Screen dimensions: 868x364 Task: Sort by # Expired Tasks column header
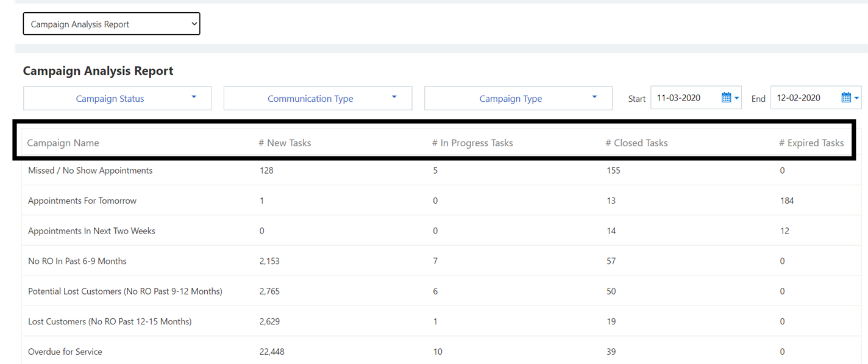point(811,143)
